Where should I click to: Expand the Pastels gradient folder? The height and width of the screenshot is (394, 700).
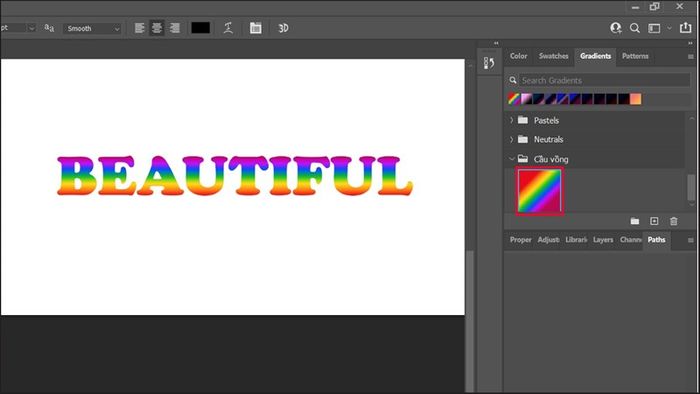(512, 120)
